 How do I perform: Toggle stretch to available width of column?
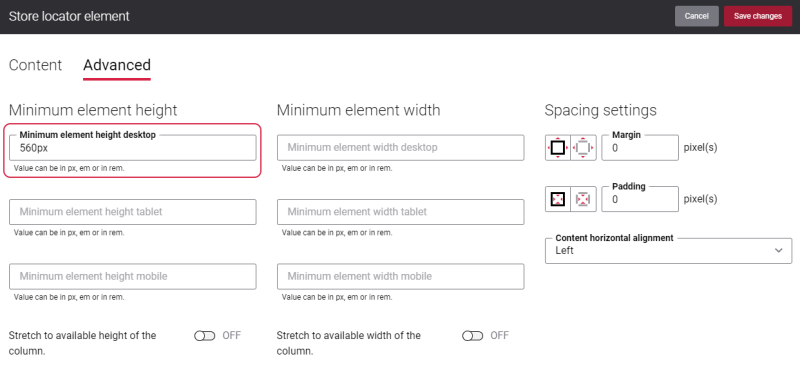click(472, 336)
